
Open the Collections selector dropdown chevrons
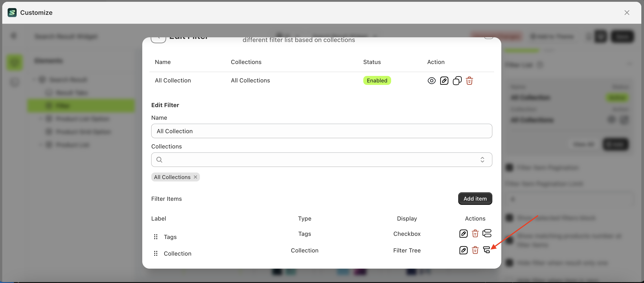tap(482, 160)
